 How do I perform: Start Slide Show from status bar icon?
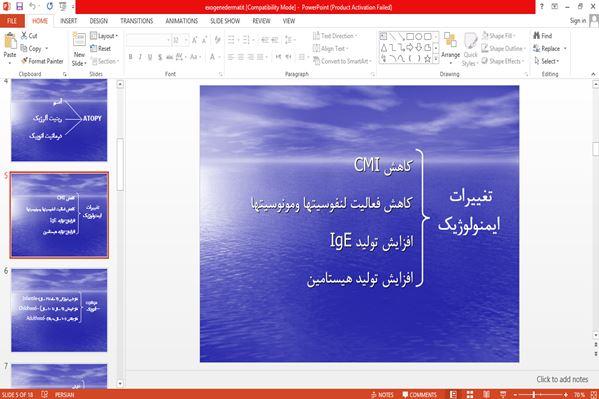point(503,394)
